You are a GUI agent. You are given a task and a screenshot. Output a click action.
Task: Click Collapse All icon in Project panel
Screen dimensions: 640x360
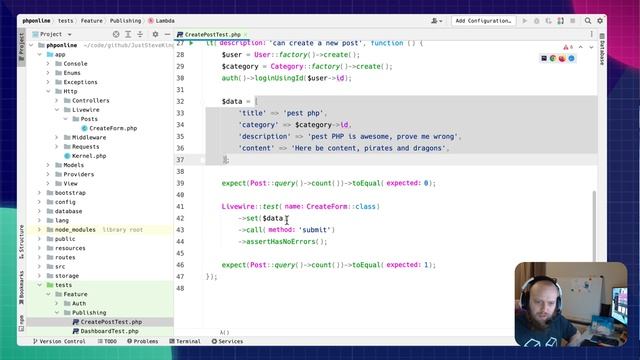click(140, 34)
